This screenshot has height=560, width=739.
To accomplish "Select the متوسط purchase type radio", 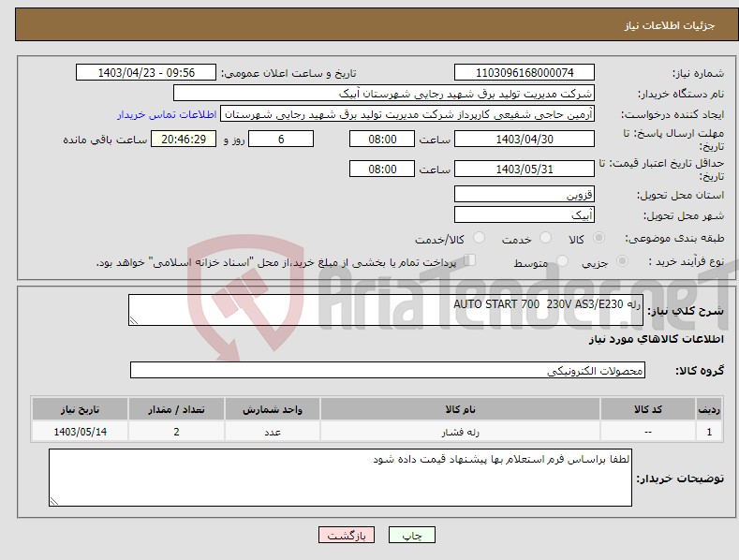I will (562, 260).
